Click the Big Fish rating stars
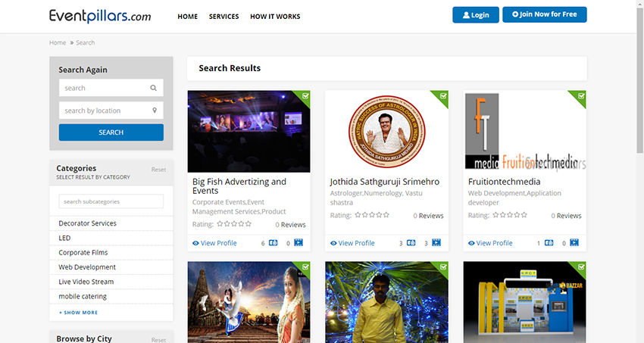This screenshot has height=343, width=644. (234, 224)
